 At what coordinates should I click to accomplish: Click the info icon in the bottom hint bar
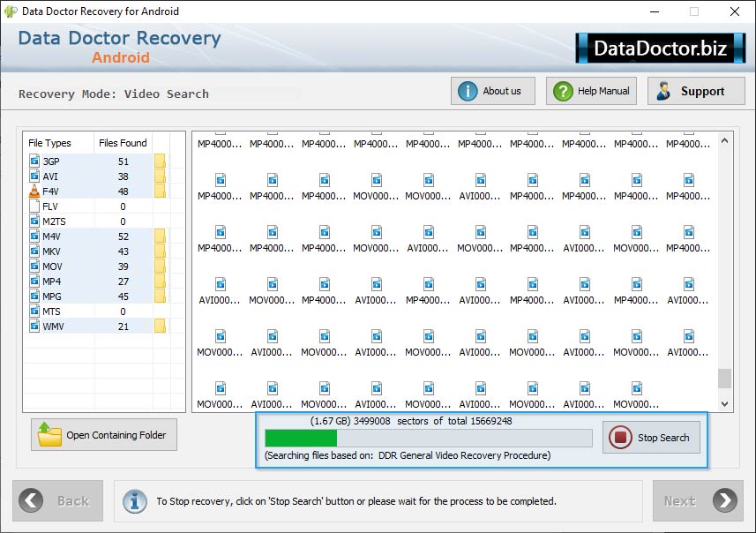click(x=135, y=501)
